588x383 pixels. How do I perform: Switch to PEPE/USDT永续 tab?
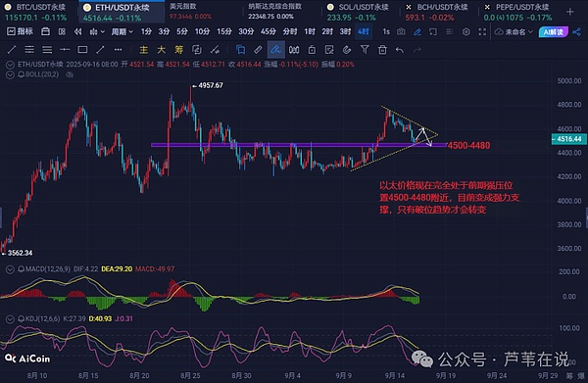(x=519, y=12)
